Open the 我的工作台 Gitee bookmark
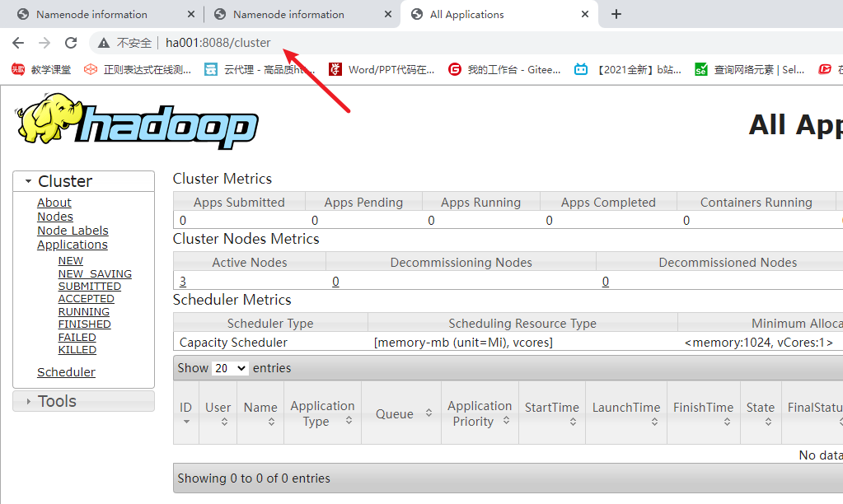 (x=504, y=69)
